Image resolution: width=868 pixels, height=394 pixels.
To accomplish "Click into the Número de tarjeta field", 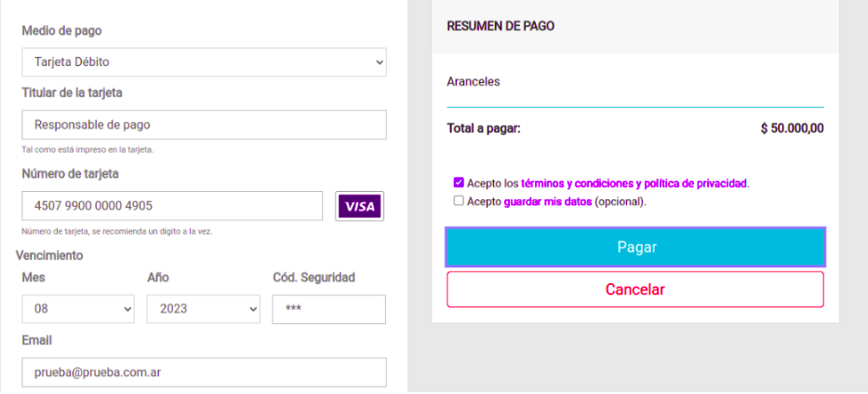I will click(x=172, y=206).
